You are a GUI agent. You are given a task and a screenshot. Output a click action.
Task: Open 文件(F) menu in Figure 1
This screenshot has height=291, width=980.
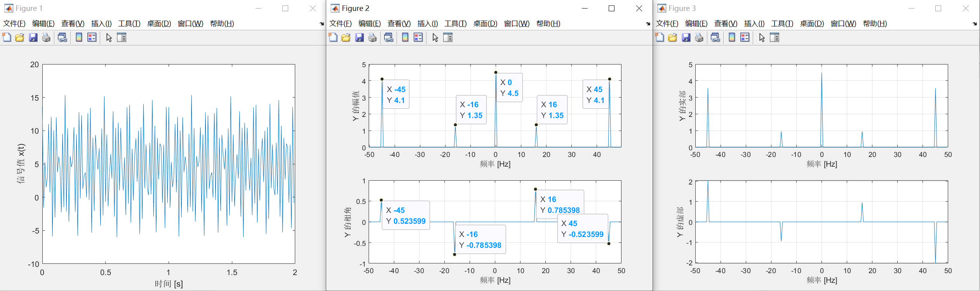click(x=14, y=23)
